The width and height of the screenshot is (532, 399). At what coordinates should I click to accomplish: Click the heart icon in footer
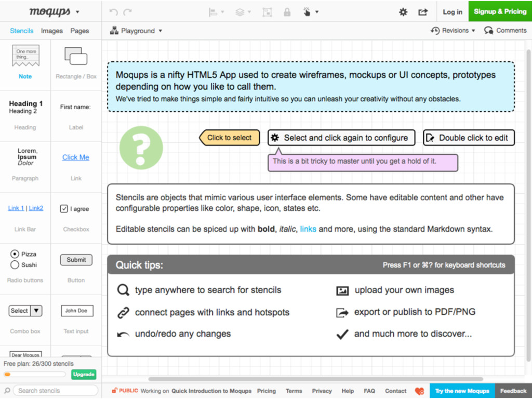pos(419,391)
